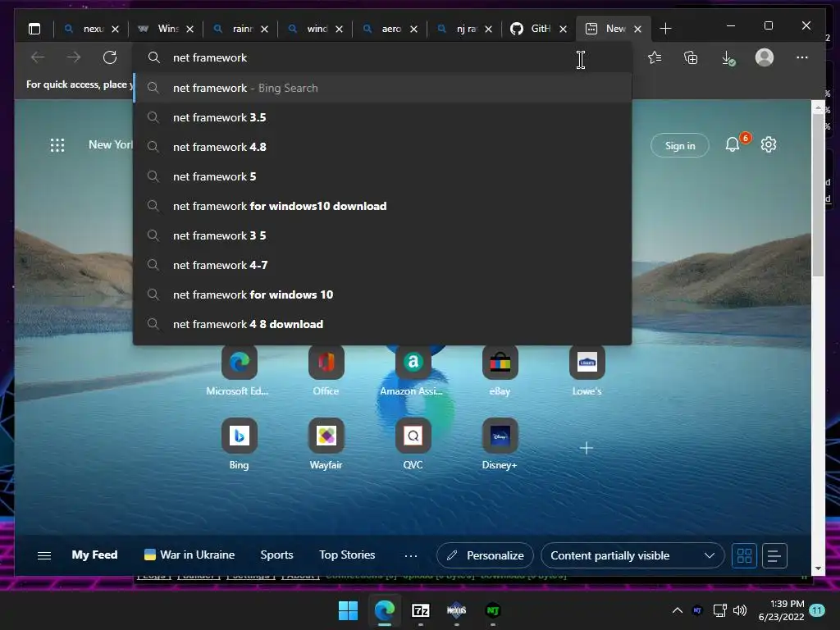840x630 pixels.
Task: Open the Windows Start button
Action: coord(348,610)
